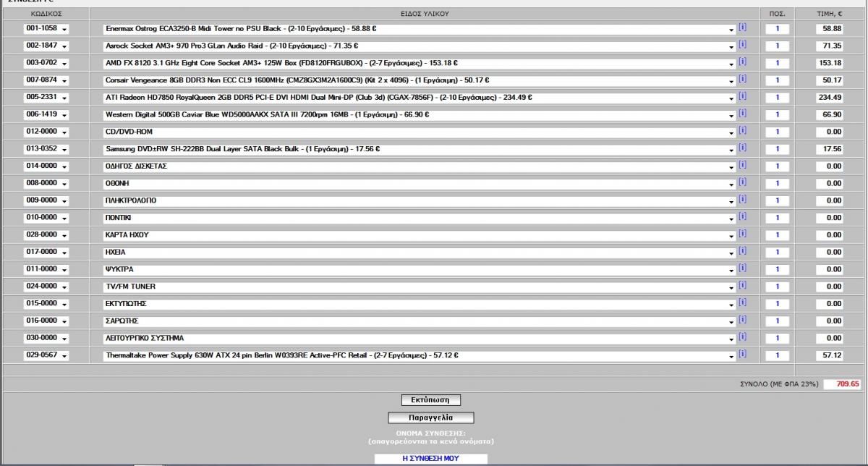This screenshot has width=868, height=466.
Task: Open the ATI Radeon HD7850 product dropdown
Action: (x=420, y=98)
